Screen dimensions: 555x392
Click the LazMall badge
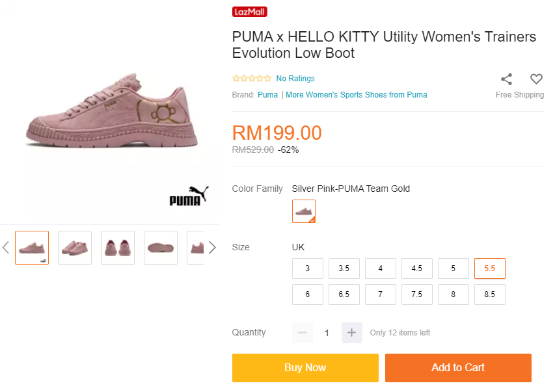[x=250, y=12]
